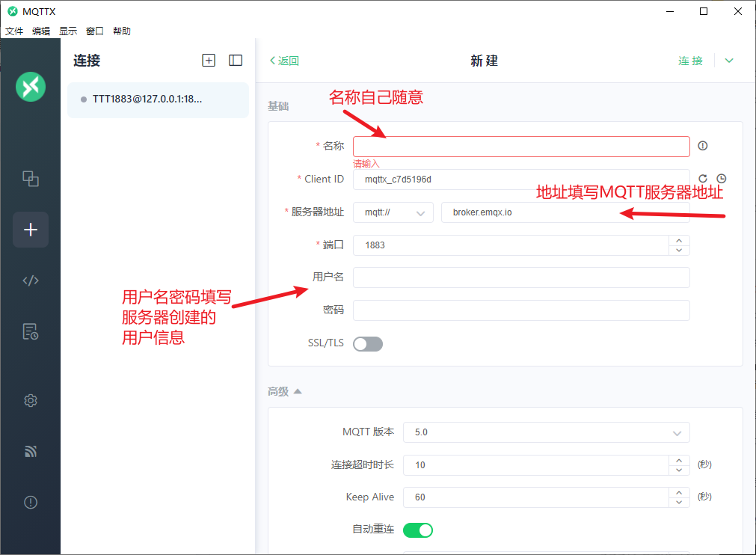The width and height of the screenshot is (756, 555).
Task: Click the 名称 input field
Action: coord(521,147)
